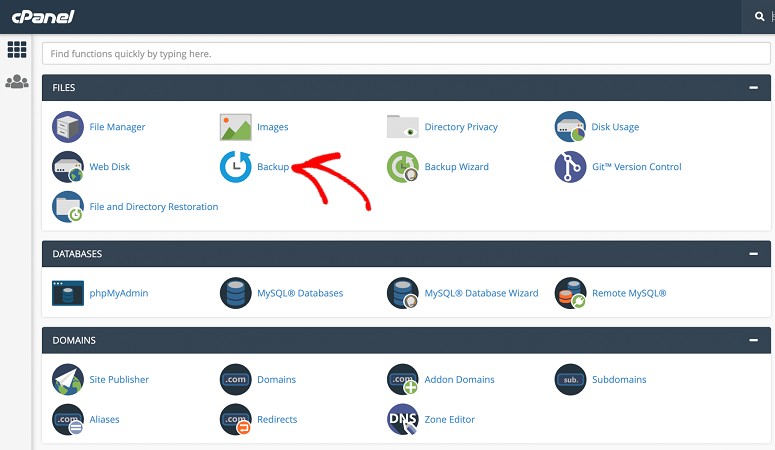The width and height of the screenshot is (775, 450).
Task: Click File and Directory Restoration link
Action: (153, 207)
